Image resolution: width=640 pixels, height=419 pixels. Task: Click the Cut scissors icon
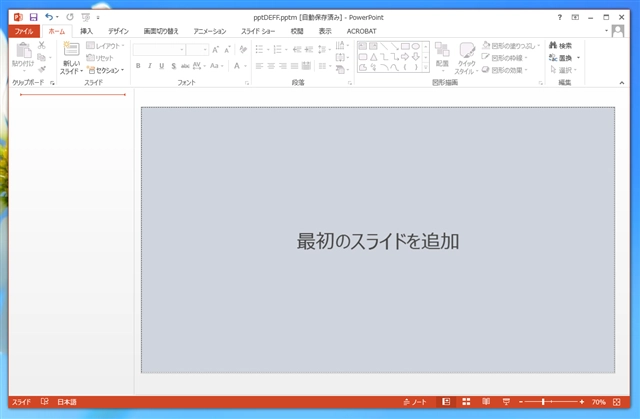tap(41, 45)
